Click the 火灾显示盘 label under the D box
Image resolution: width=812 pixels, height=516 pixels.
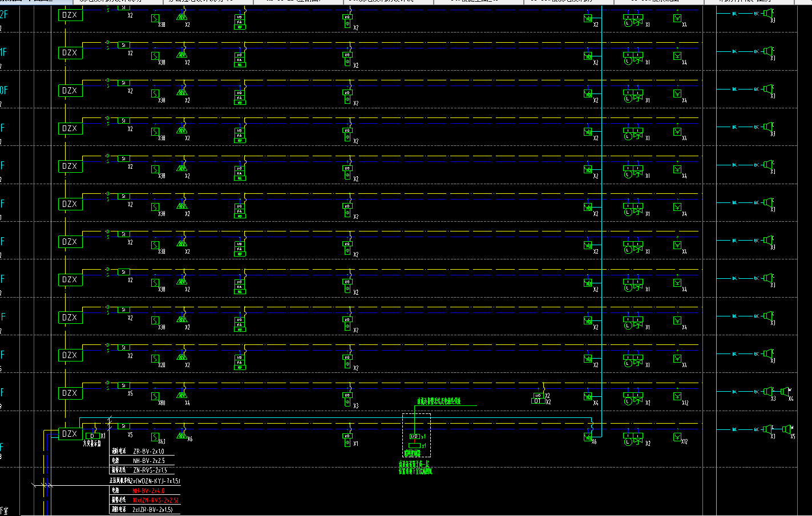click(x=92, y=443)
